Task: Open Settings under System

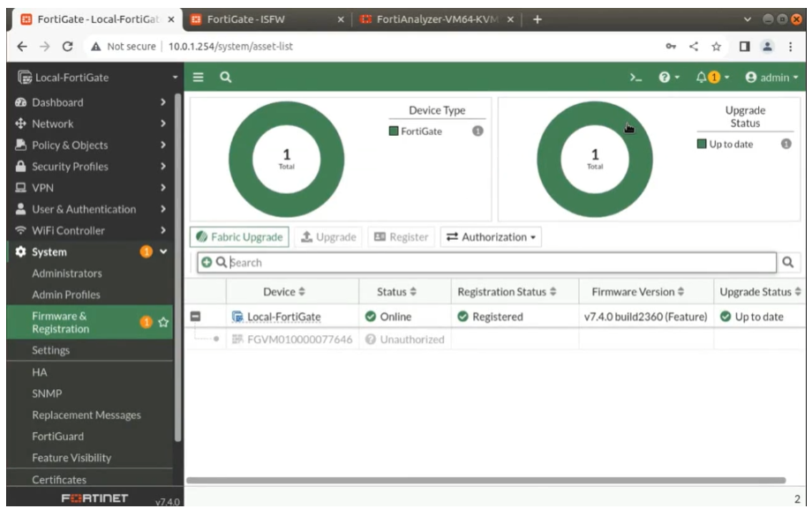Action: tap(51, 350)
